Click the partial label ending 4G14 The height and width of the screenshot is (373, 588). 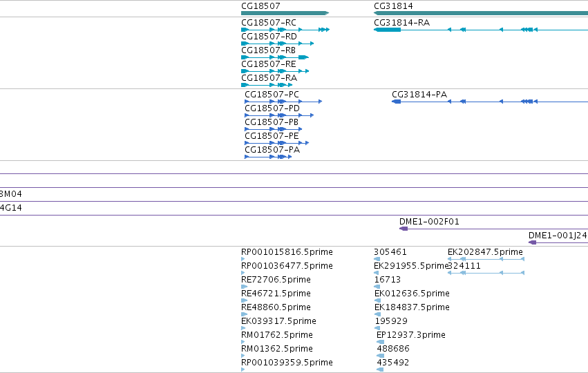(11, 208)
